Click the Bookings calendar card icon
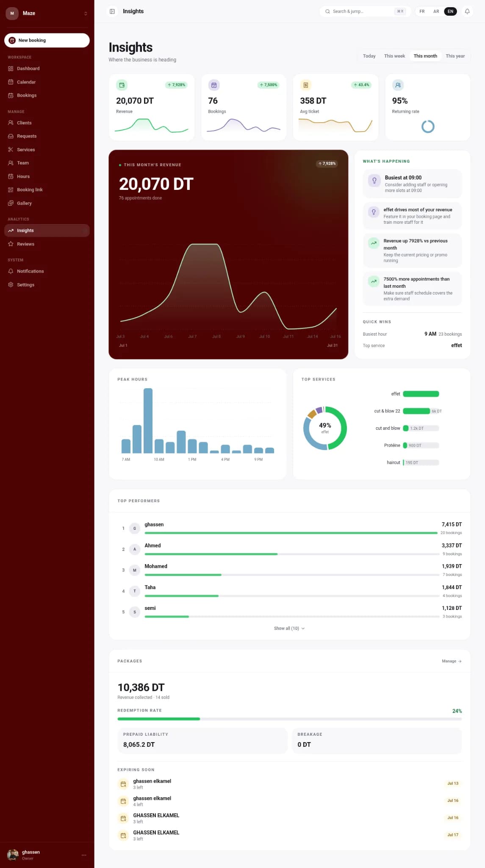Image resolution: width=485 pixels, height=868 pixels. [214, 85]
